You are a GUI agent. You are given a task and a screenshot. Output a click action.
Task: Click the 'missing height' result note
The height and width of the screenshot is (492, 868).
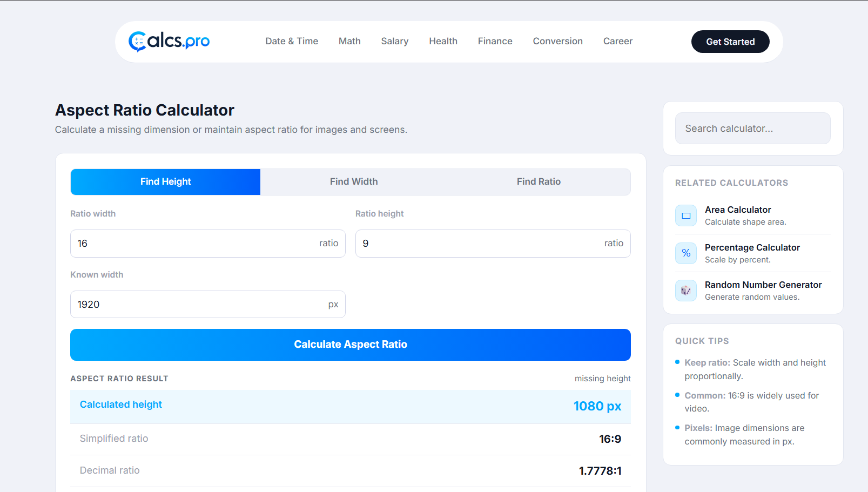coord(602,379)
